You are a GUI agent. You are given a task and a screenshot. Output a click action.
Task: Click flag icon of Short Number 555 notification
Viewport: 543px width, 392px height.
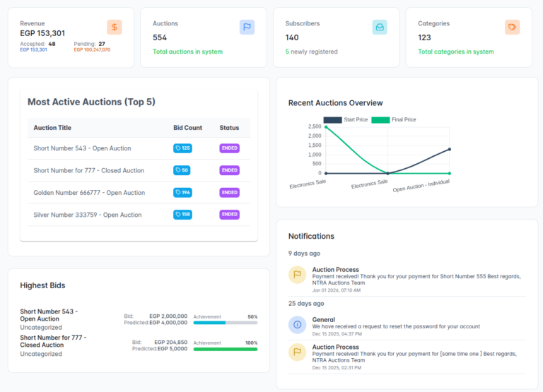click(298, 275)
